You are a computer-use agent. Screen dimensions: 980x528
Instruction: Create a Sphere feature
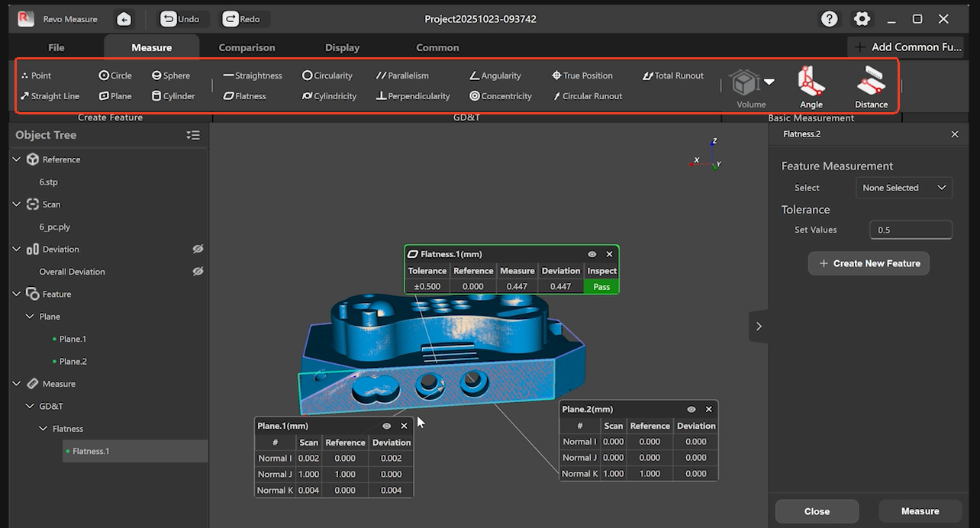(171, 76)
